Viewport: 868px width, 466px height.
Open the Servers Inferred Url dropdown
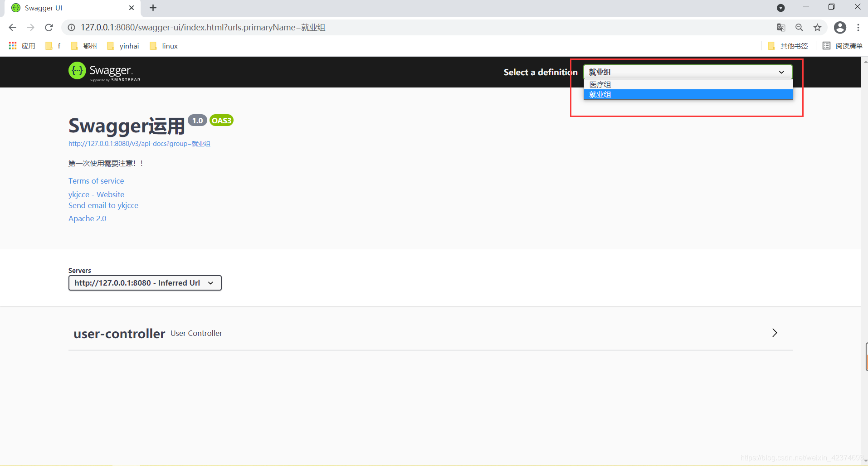tap(145, 283)
